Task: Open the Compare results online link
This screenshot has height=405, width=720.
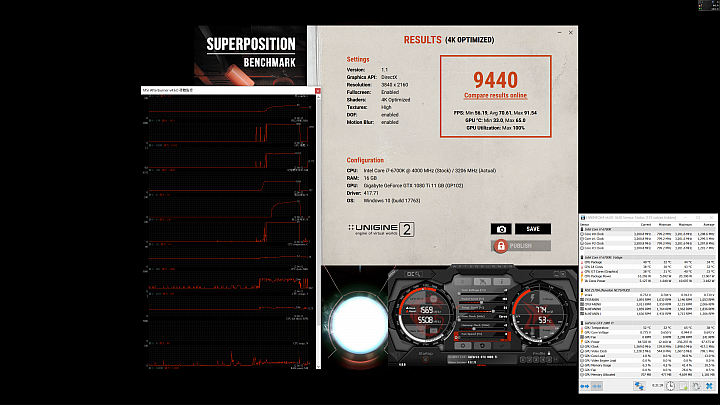Action: pyautogui.click(x=495, y=96)
